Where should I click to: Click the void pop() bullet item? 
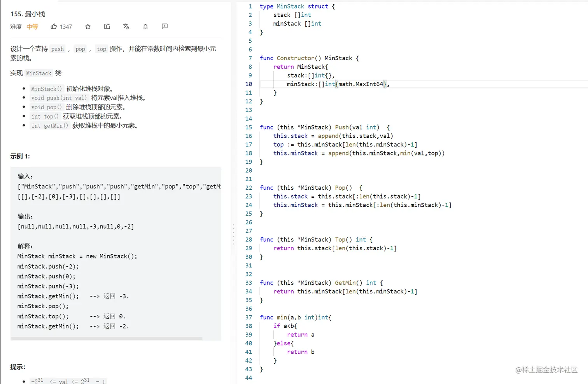tap(78, 107)
